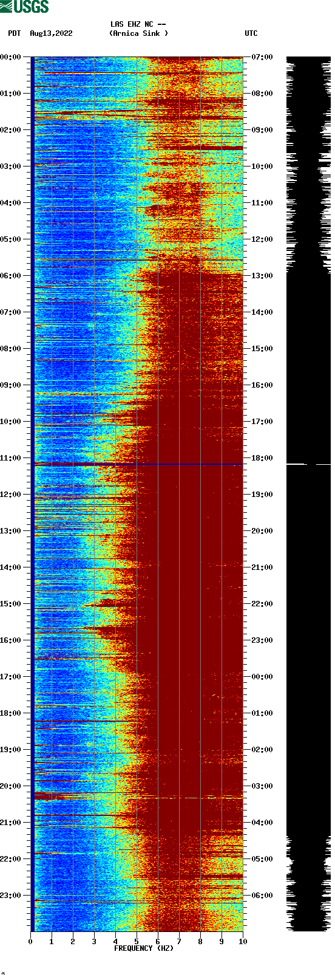Click the 5 Hz frequency tick label
This screenshot has width=335, height=980.
(137, 942)
